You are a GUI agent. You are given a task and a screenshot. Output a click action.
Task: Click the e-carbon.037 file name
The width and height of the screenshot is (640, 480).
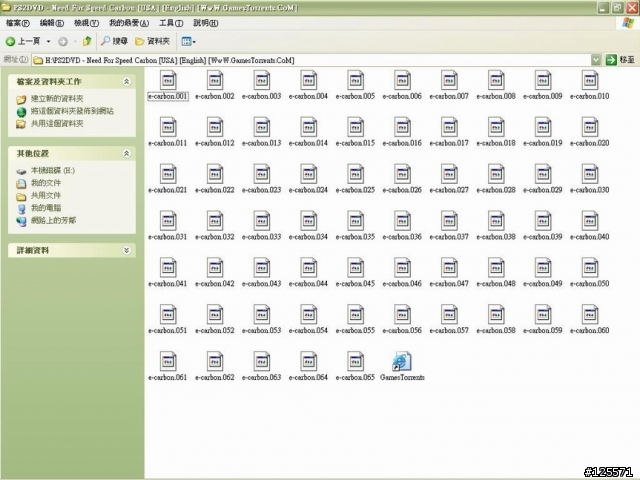449,237
